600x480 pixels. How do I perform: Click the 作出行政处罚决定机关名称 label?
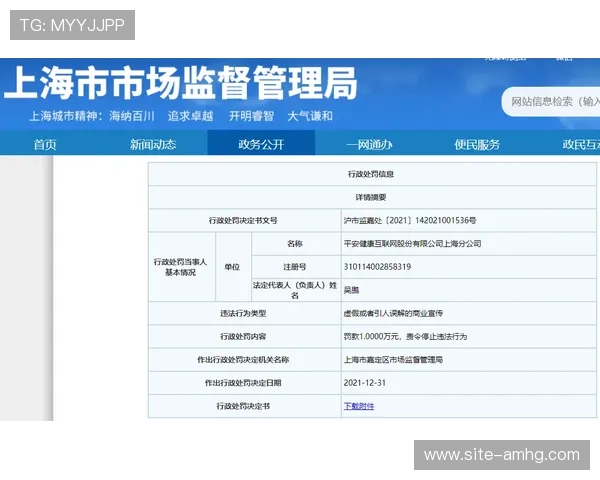[243, 359]
